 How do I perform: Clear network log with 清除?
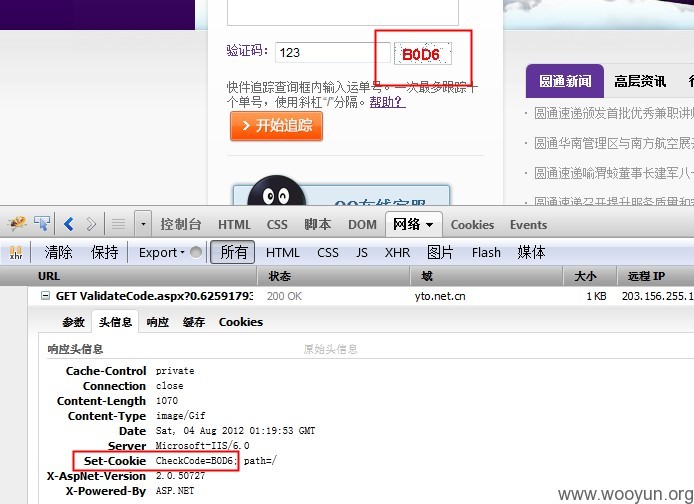58,253
